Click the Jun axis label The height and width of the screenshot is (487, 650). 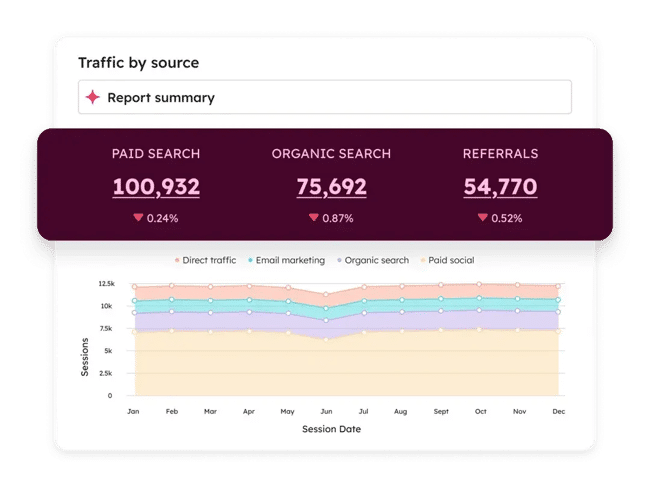coord(326,412)
